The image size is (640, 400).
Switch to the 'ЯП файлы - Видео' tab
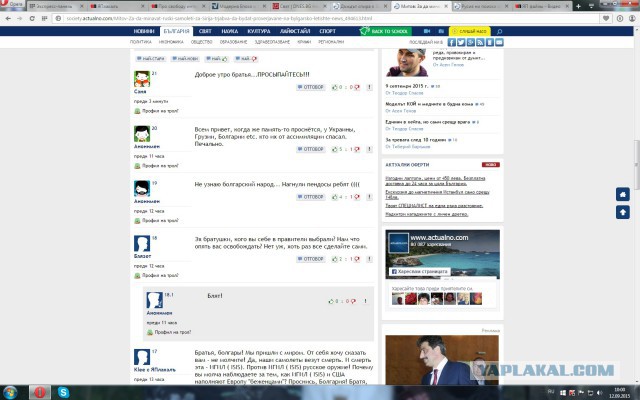coord(542,6)
